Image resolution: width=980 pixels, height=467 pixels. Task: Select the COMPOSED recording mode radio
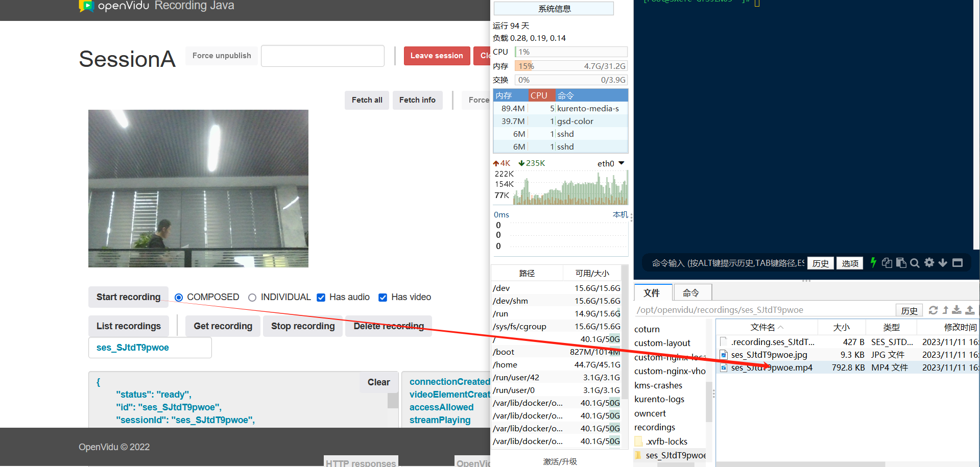179,298
